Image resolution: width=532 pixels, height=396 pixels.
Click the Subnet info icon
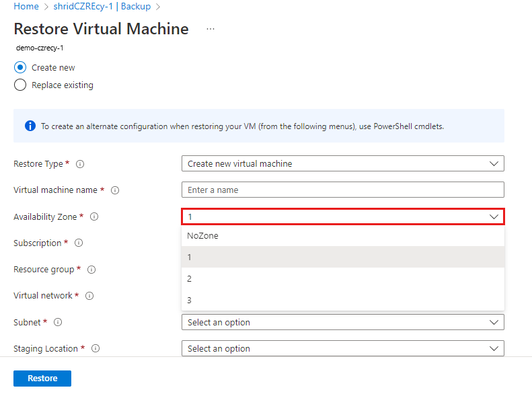(x=58, y=322)
